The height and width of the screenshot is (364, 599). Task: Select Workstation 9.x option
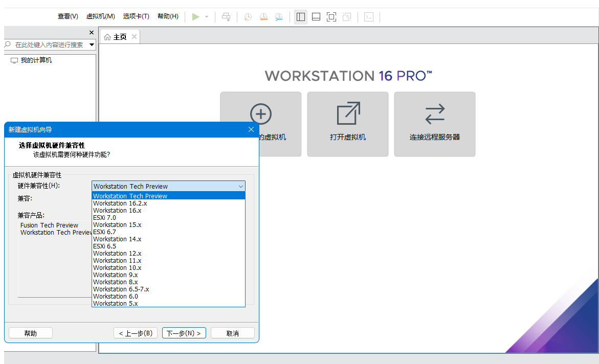[168, 275]
